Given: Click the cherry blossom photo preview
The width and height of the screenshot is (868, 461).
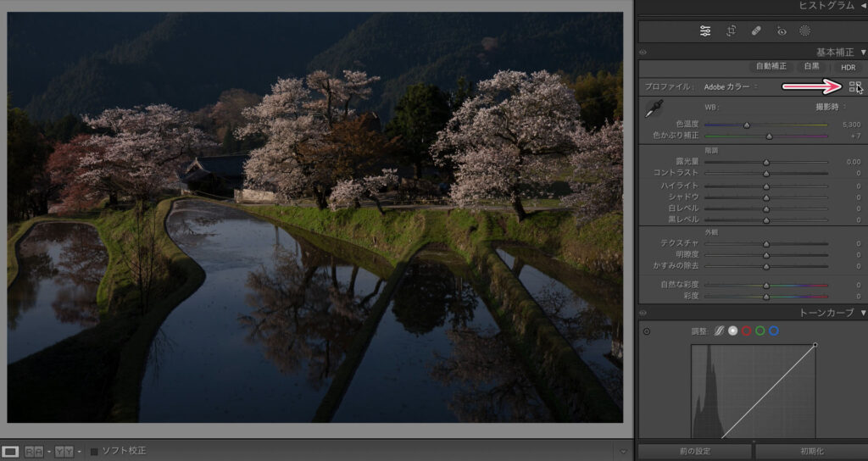Looking at the screenshot, I should [x=314, y=217].
